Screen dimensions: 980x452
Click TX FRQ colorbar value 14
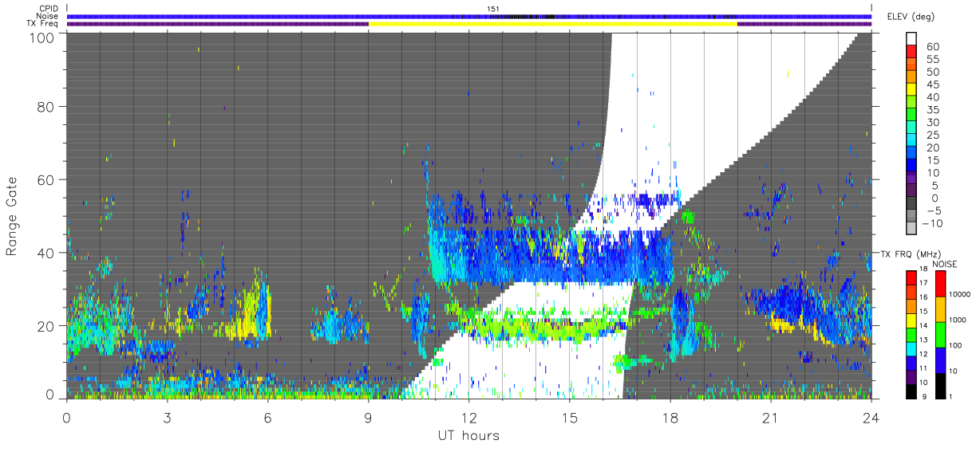pyautogui.click(x=923, y=325)
